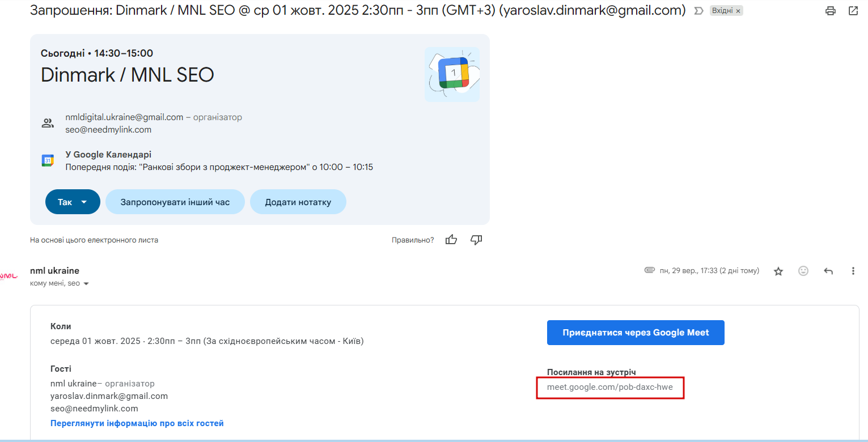Give thumbs down feedback for the card
The image size is (868, 442).
476,240
